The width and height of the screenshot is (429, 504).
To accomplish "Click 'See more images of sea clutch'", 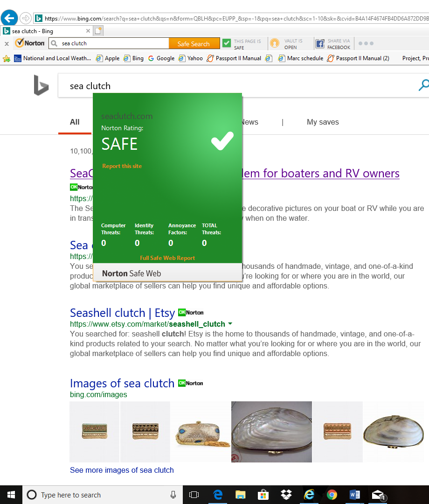I will [x=122, y=470].
